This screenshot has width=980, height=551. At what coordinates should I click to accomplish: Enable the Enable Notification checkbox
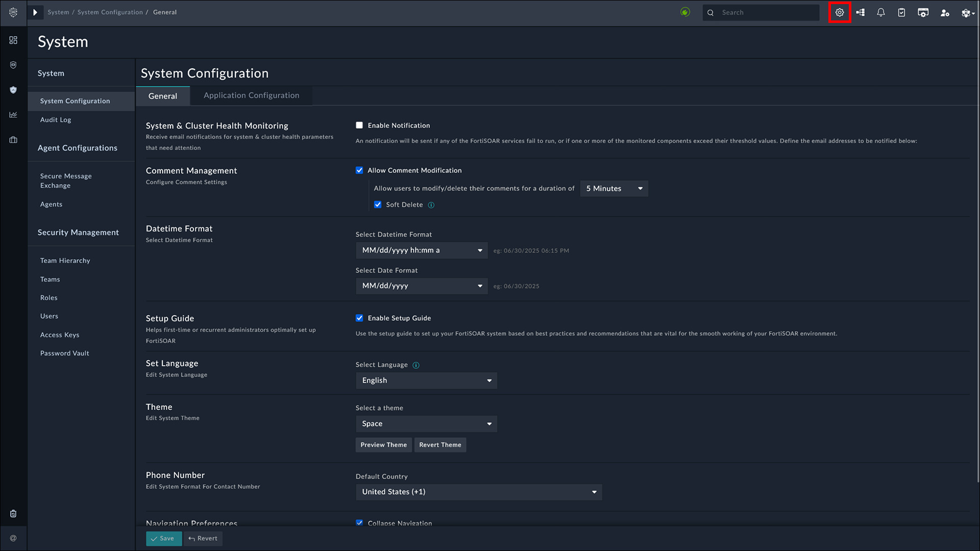[x=359, y=126]
